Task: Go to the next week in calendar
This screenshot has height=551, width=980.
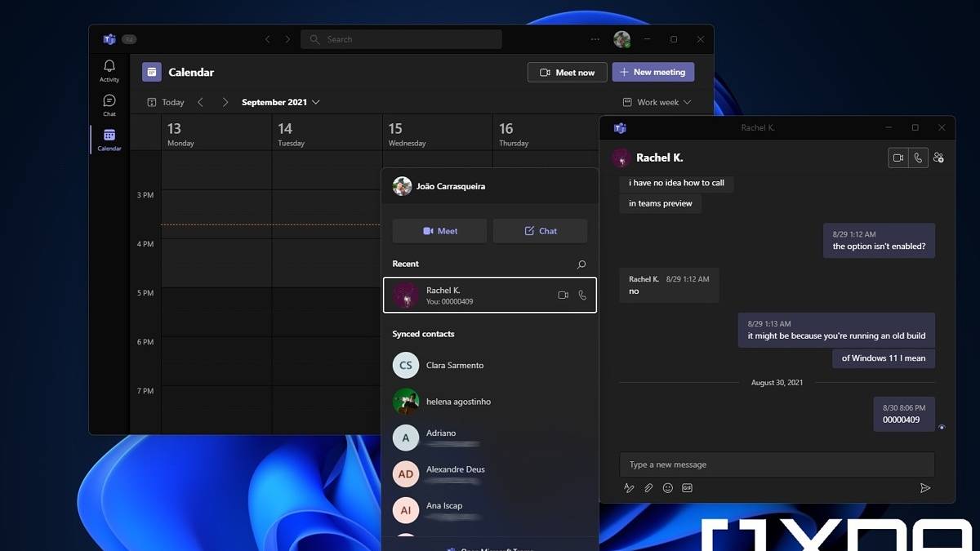Action: pyautogui.click(x=225, y=102)
